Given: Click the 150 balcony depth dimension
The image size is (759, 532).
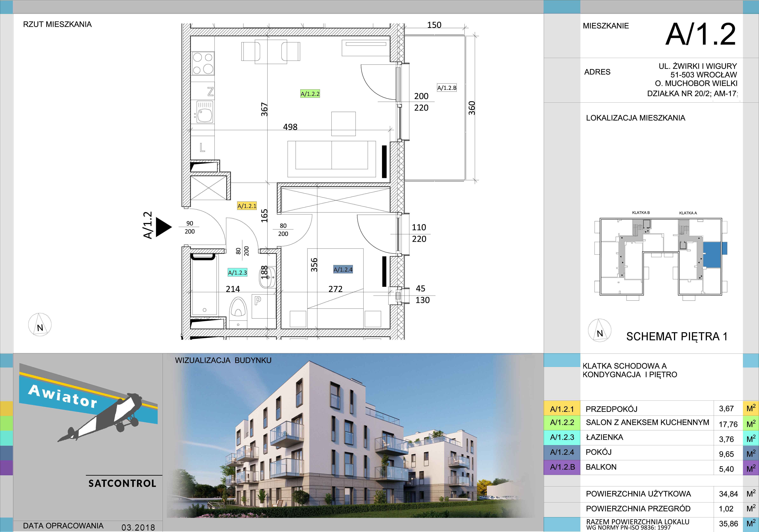Looking at the screenshot, I should [x=434, y=25].
